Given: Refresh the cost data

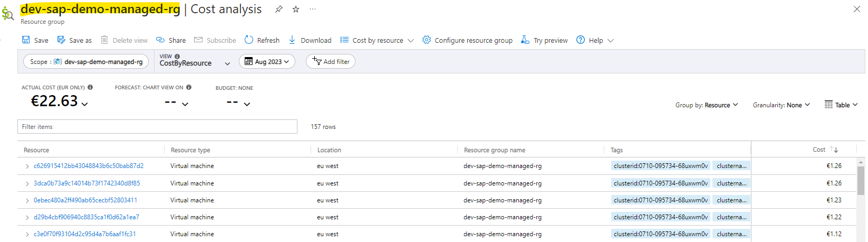Looking at the screenshot, I should (262, 40).
